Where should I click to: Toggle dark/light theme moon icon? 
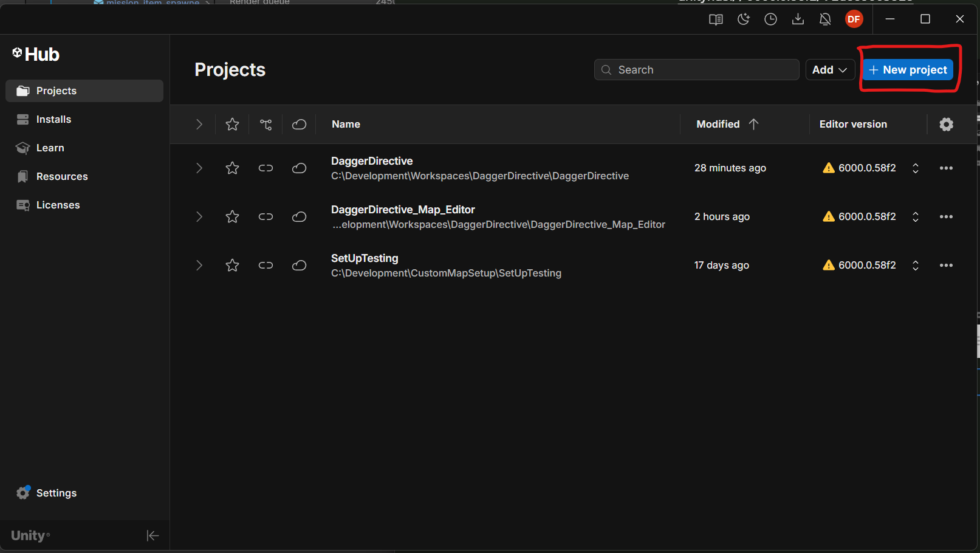tap(743, 19)
